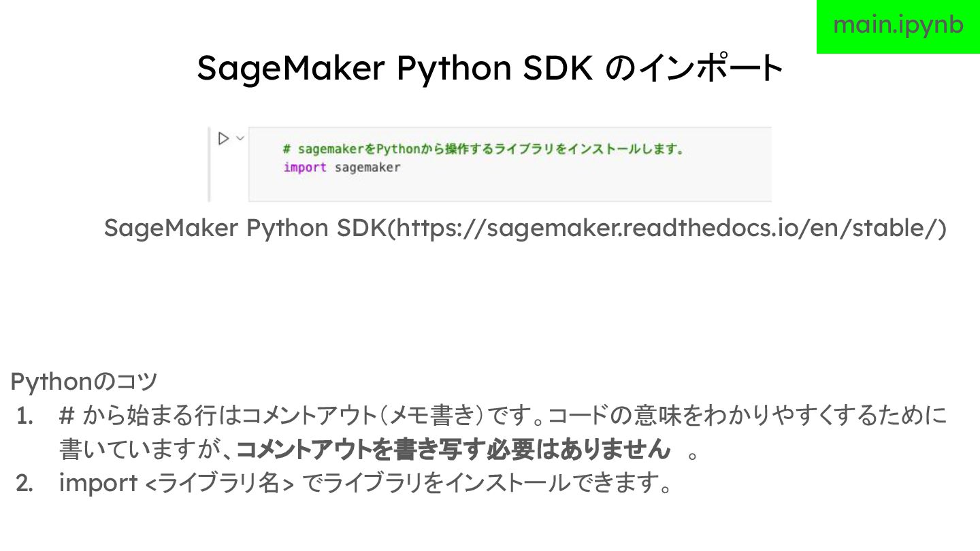Run the import sagemaker cell
980x551 pixels.
[223, 139]
